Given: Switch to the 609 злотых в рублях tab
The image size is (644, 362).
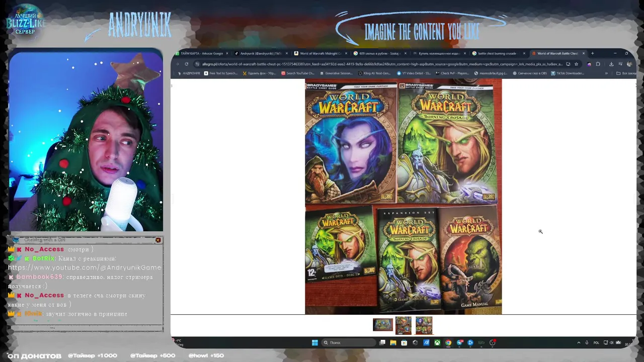Looking at the screenshot, I should tap(379, 53).
